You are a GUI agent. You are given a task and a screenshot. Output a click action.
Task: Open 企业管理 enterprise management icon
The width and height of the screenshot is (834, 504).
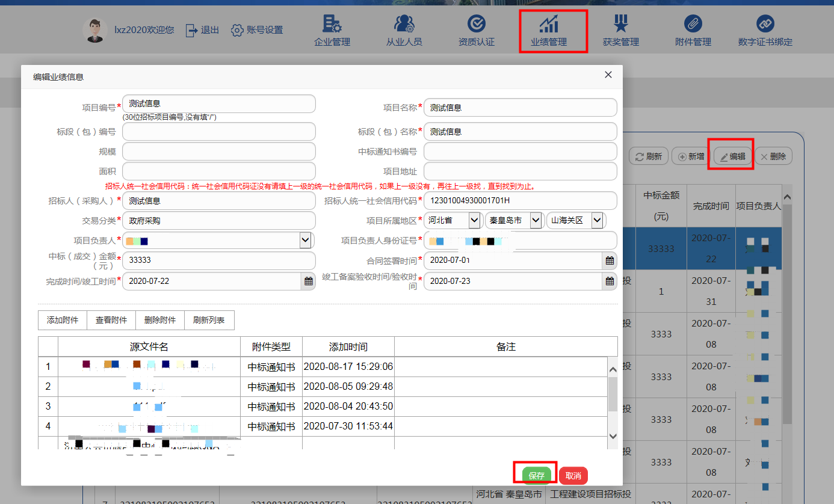(x=332, y=31)
